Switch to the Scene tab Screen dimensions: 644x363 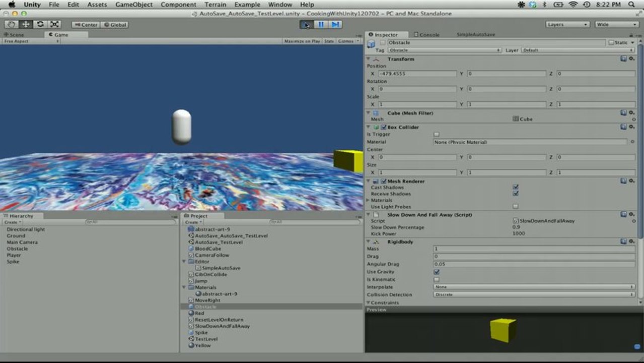[14, 35]
